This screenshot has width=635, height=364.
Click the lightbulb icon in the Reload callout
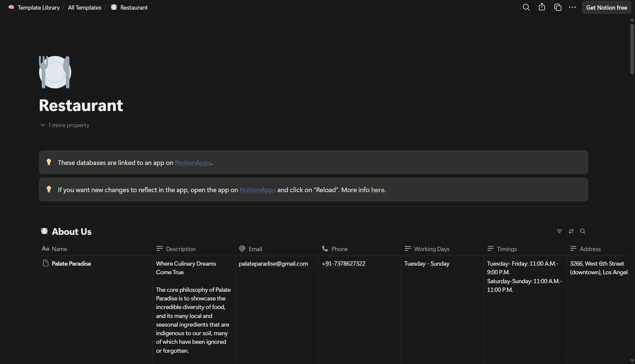tap(49, 189)
